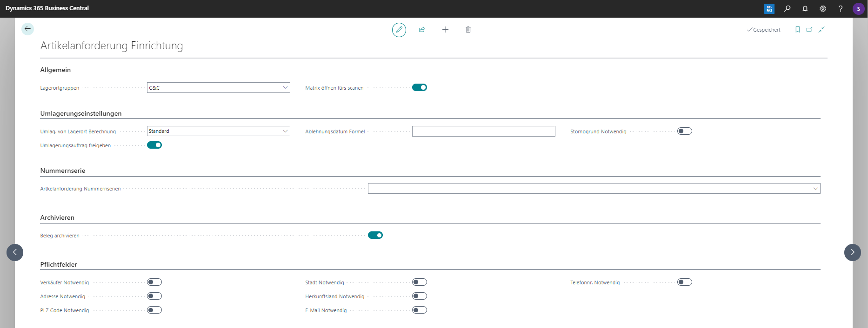Viewport: 868px width, 328px height.
Task: Click the Ablehnungsdatum Formel input field
Action: [483, 131]
